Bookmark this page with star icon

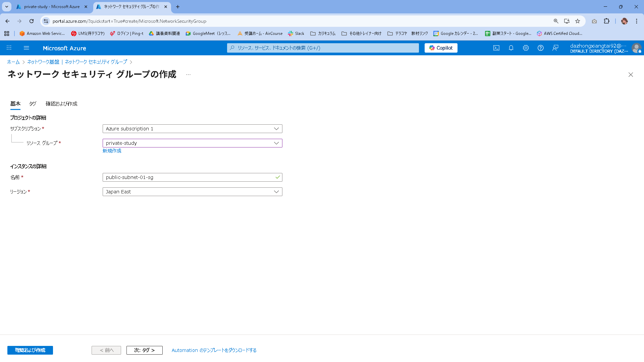click(578, 21)
